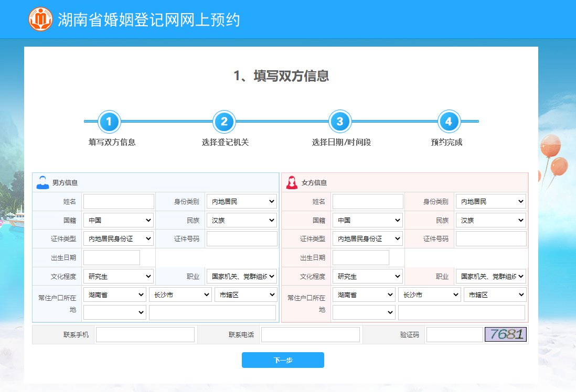
Task: Expand male 文化程度 dropdown showing 研究生
Action: 119,276
